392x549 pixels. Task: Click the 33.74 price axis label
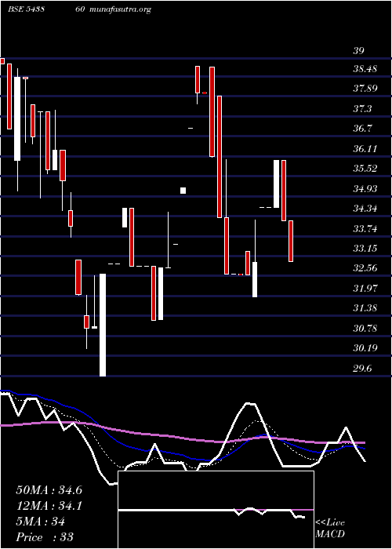365,229
